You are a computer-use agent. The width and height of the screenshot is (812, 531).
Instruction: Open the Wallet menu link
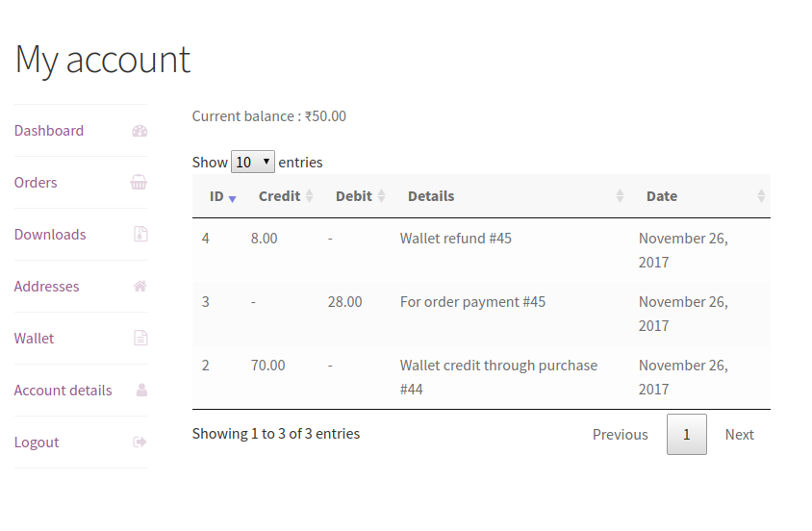point(35,339)
